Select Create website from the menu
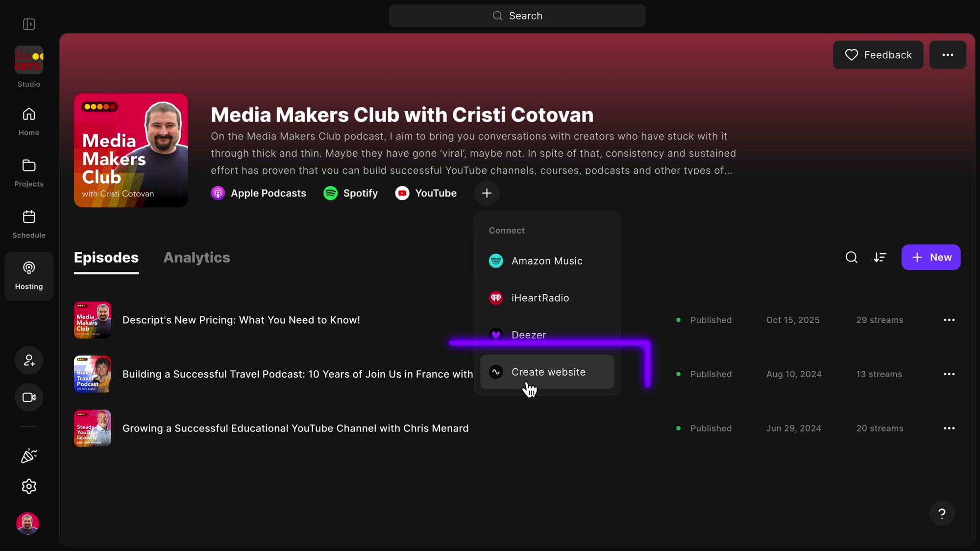The image size is (980, 551). click(547, 372)
